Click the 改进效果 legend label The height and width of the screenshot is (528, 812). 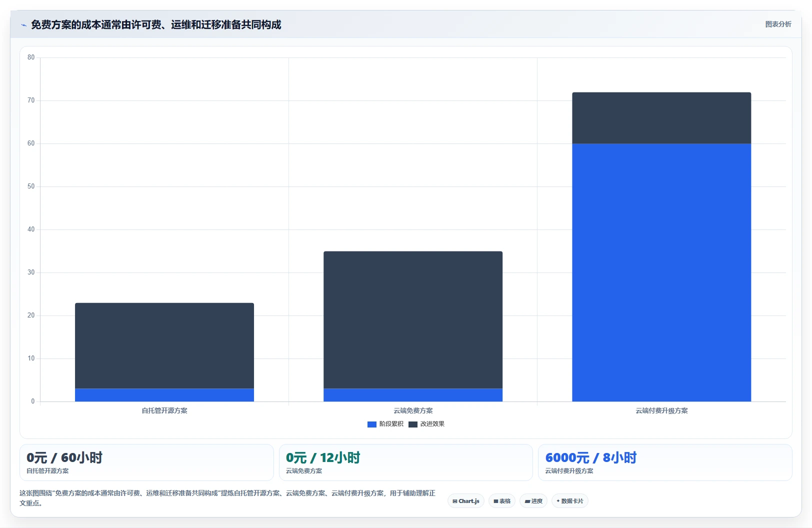point(432,424)
